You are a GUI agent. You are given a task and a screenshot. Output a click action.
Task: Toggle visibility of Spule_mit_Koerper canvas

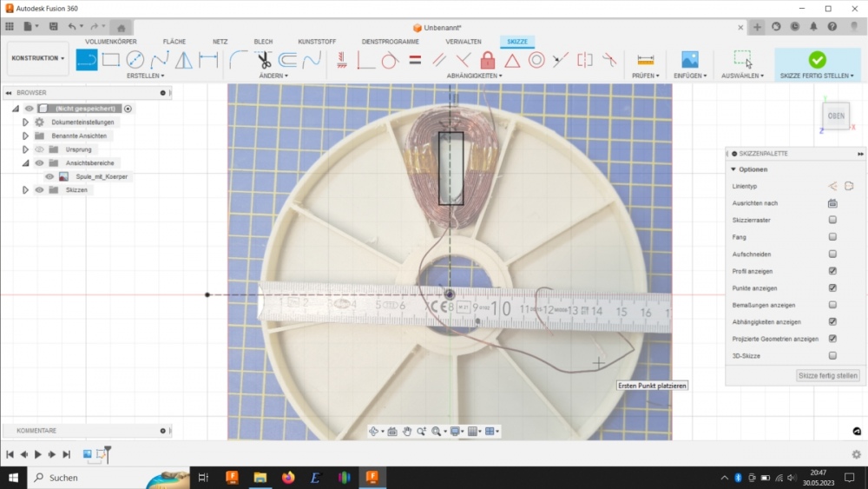[x=49, y=176]
